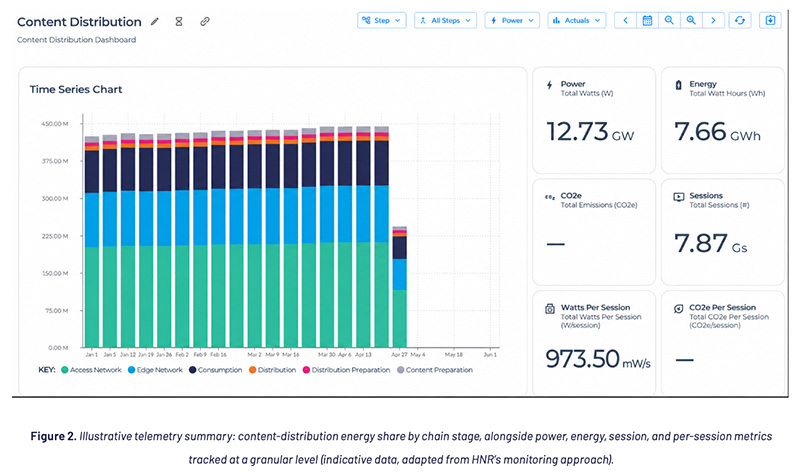Click the Power lightning bolt card icon
The height and width of the screenshot is (472, 800).
click(x=549, y=85)
